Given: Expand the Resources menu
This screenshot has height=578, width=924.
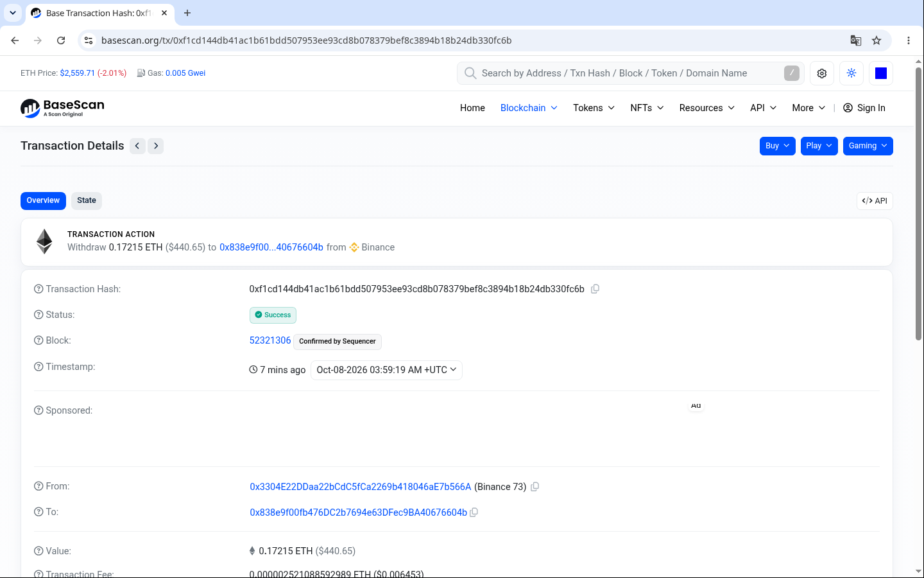Looking at the screenshot, I should (707, 108).
